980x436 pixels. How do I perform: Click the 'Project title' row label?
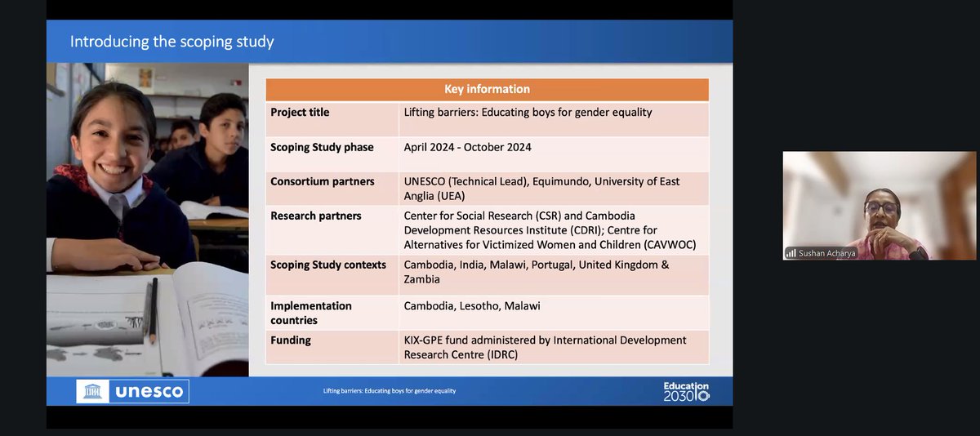[x=300, y=112]
